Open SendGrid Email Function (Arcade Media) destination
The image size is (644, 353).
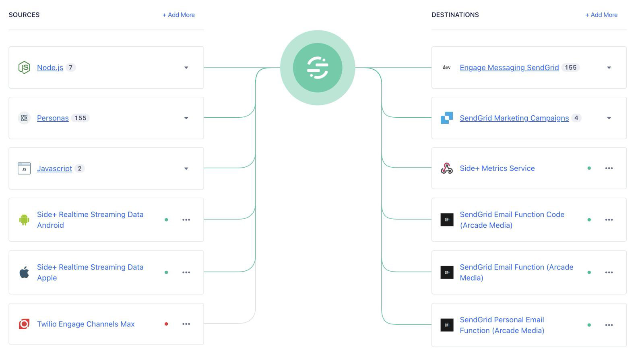516,272
